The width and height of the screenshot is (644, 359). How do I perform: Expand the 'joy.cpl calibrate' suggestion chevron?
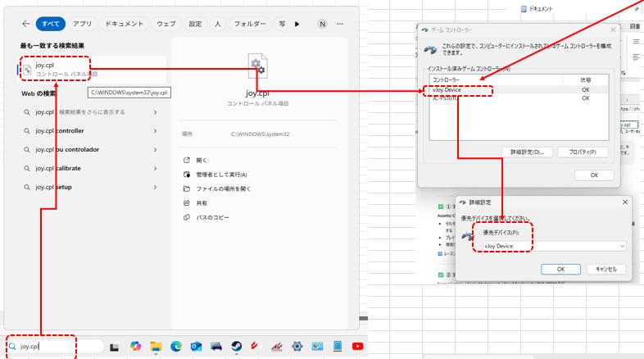coord(156,168)
